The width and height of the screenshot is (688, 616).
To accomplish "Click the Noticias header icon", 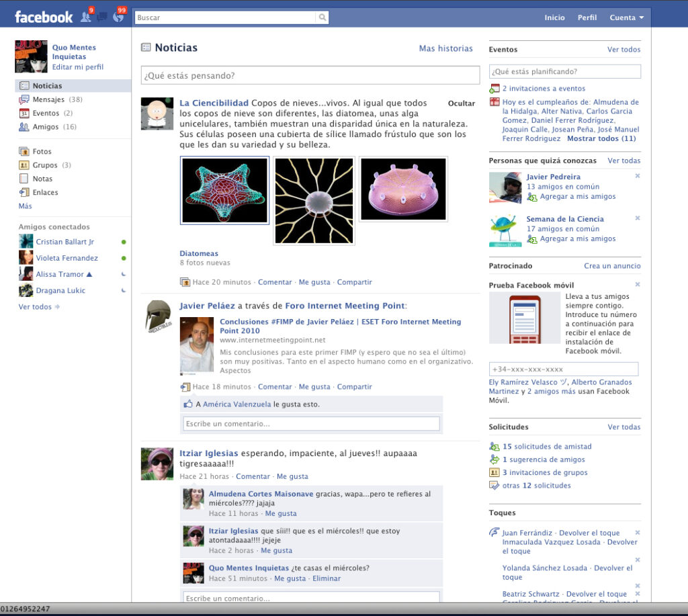I will [146, 48].
